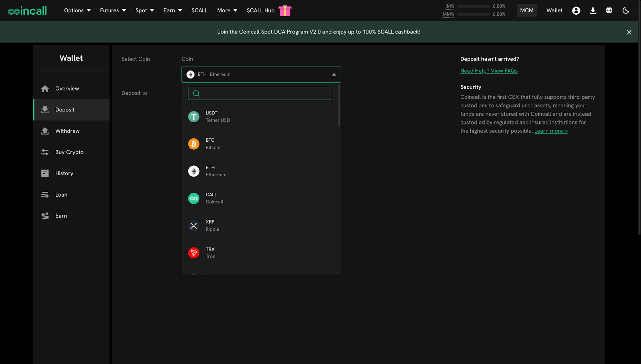Click the download app icon in header

coord(593,10)
